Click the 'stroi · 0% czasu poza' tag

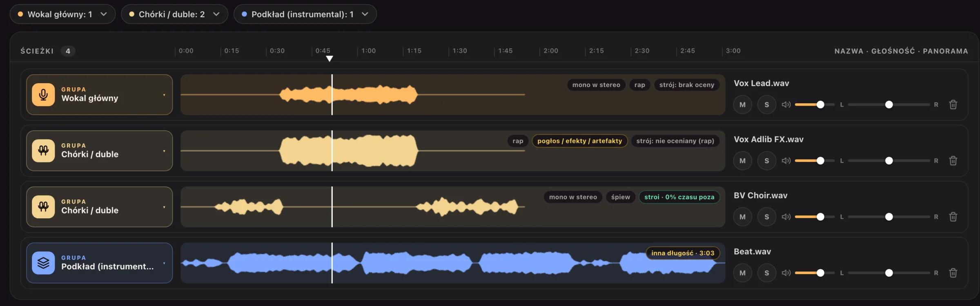tap(679, 197)
